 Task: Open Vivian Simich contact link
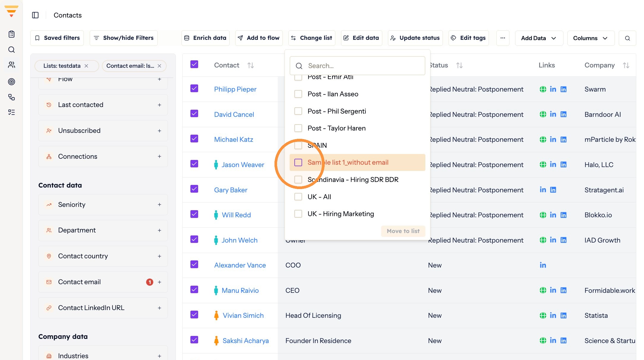point(243,315)
